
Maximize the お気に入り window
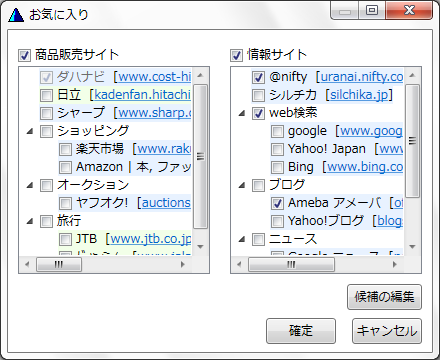coord(372,10)
